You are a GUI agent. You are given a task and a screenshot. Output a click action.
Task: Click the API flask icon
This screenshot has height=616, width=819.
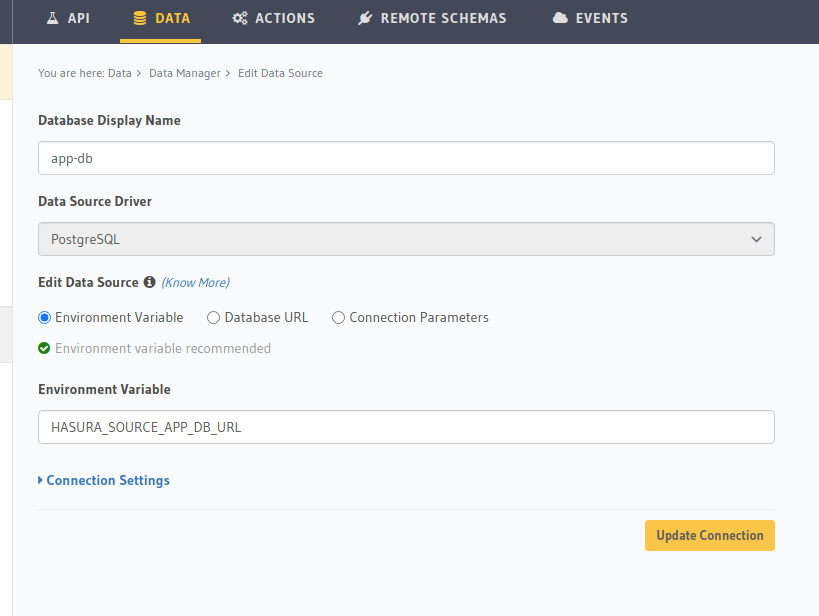52,18
